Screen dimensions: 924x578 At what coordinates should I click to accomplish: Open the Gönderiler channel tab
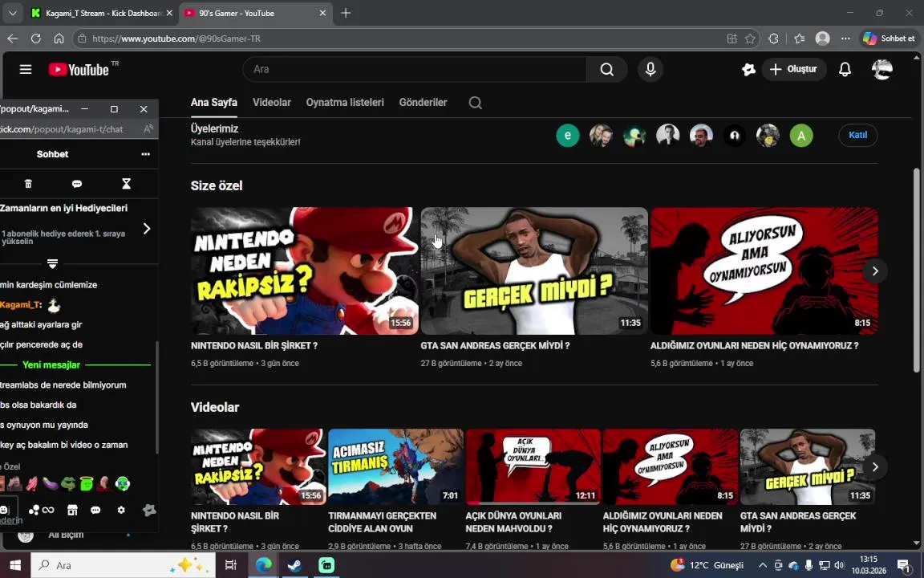[423, 102]
